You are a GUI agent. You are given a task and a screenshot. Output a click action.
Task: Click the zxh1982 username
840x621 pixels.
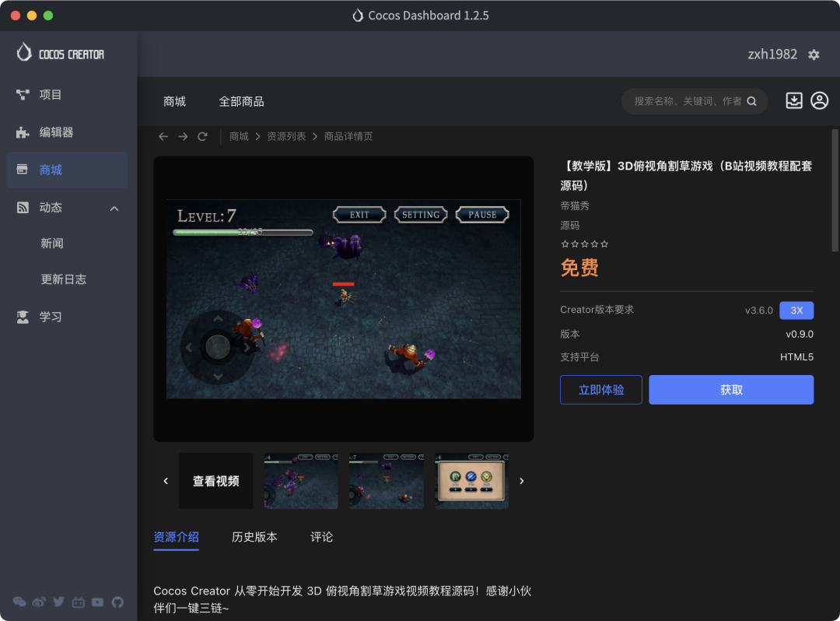point(772,54)
